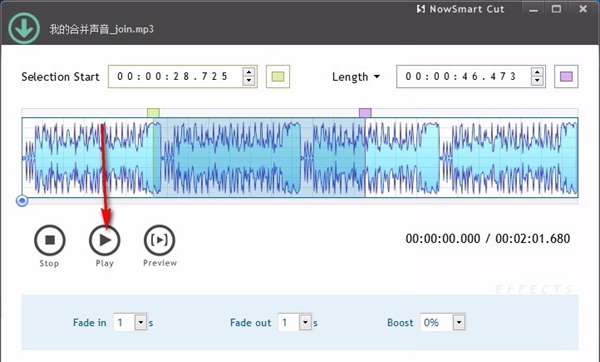Click the blue playhead position handle

[22, 201]
